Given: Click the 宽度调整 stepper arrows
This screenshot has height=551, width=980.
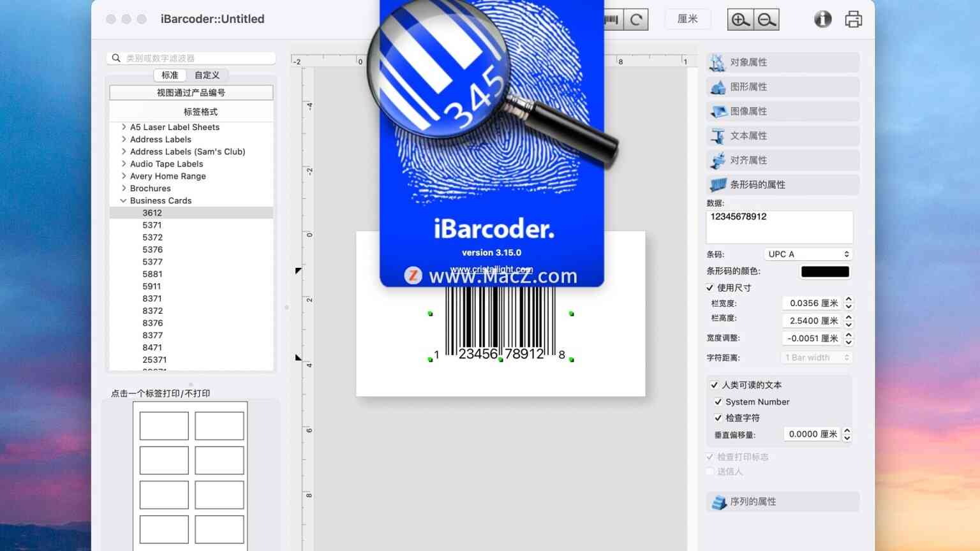Looking at the screenshot, I should tap(849, 339).
